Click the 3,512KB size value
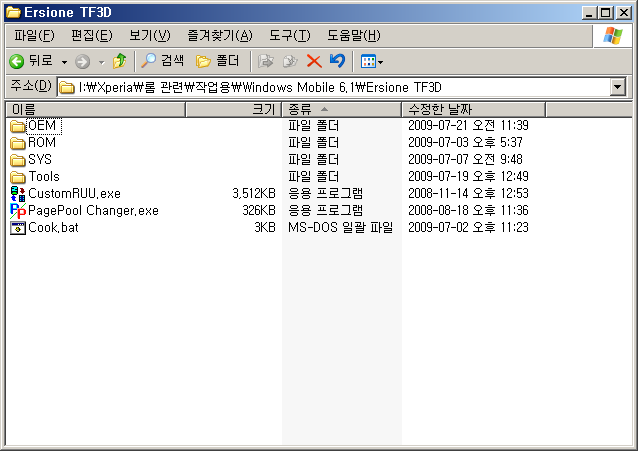This screenshot has width=638, height=451. [x=254, y=193]
